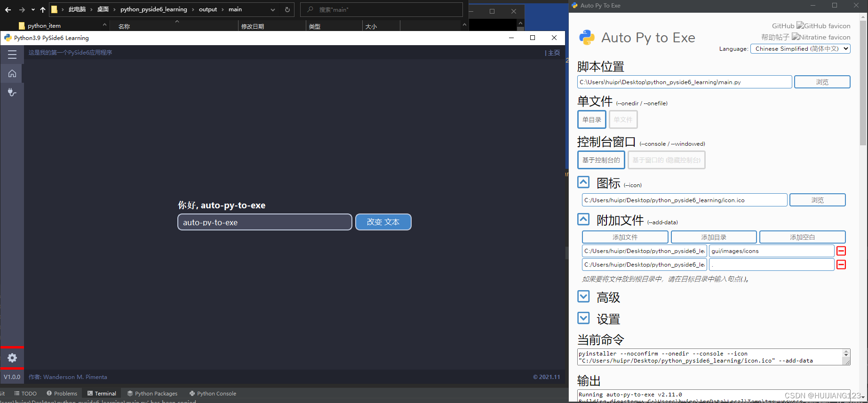Expand the 设置 settings section
Viewport: 868px width, 403px height.
pyautogui.click(x=583, y=318)
